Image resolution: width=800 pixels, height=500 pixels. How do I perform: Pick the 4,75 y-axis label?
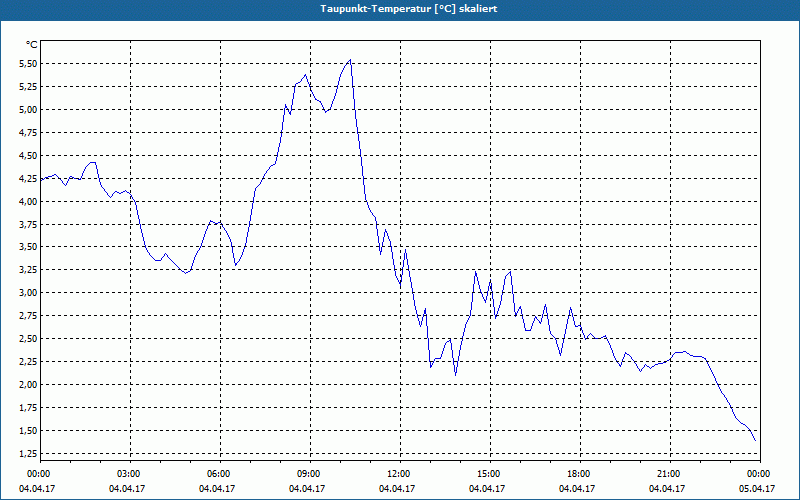coord(28,133)
